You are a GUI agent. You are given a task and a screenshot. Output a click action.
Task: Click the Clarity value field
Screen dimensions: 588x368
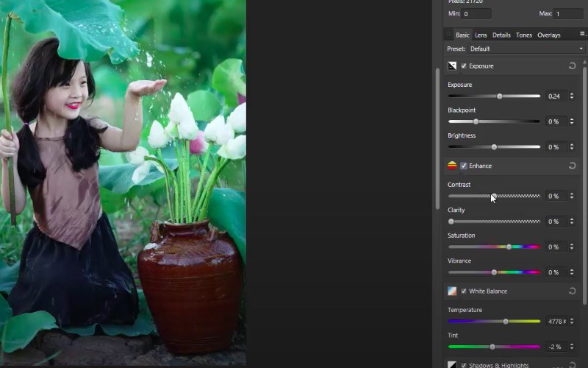coord(556,222)
